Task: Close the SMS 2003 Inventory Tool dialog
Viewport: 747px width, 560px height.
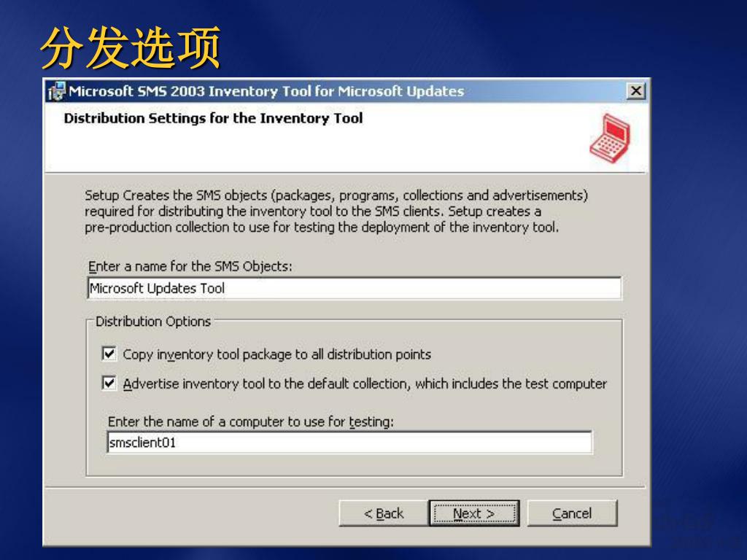Action: 635,91
